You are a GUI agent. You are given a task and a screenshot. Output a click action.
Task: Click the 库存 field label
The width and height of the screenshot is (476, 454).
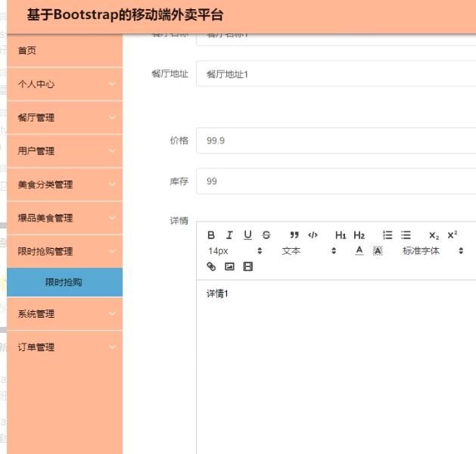(x=179, y=181)
